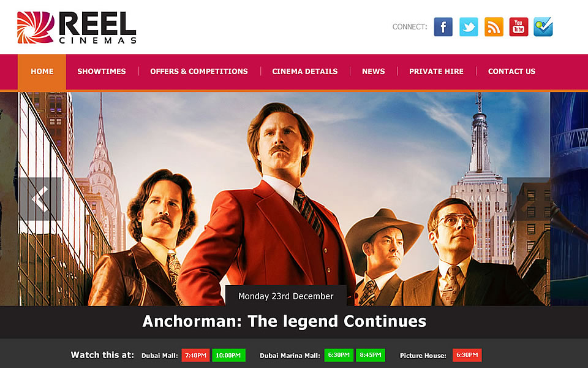The width and height of the screenshot is (588, 368).
Task: Open the News menu item
Action: tap(373, 71)
